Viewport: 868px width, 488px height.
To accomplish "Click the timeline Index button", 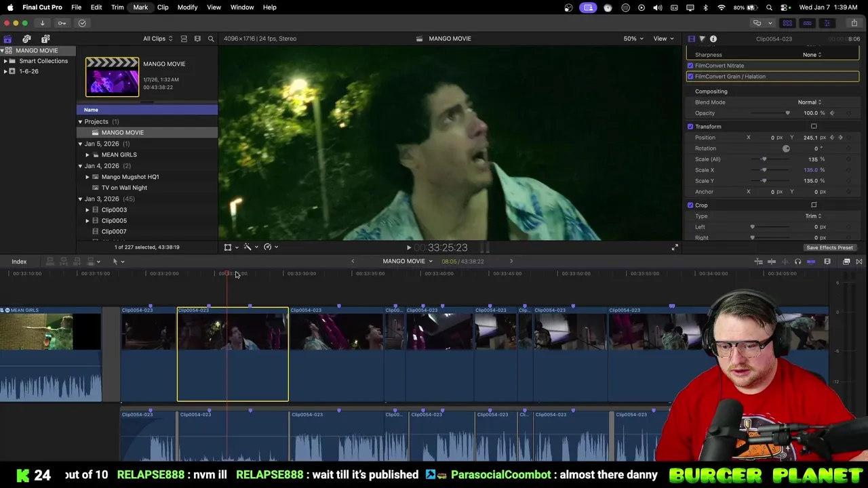I will point(19,262).
